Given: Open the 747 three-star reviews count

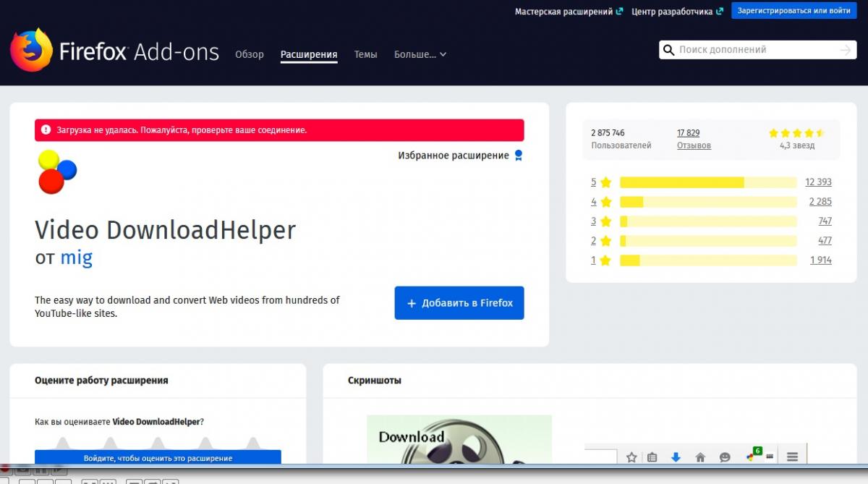Looking at the screenshot, I should (x=825, y=221).
